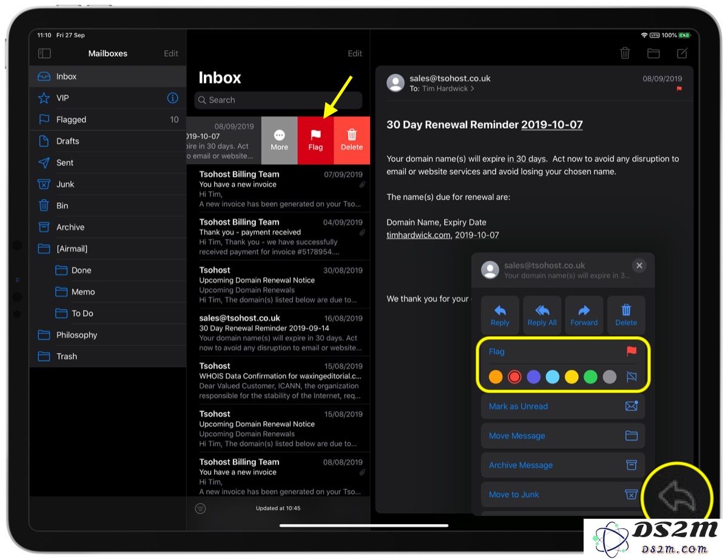Image resolution: width=728 pixels, height=560 pixels.
Task: Open the Archive mailbox
Action: 108,228
